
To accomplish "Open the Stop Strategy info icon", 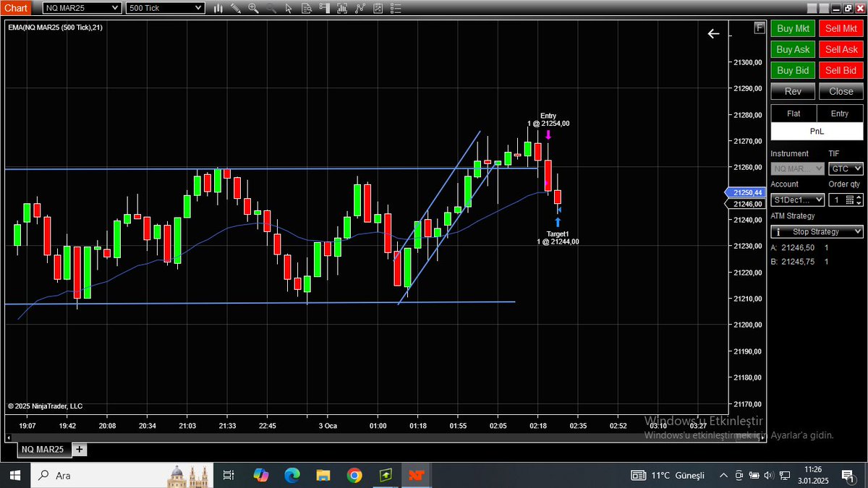I will (778, 232).
